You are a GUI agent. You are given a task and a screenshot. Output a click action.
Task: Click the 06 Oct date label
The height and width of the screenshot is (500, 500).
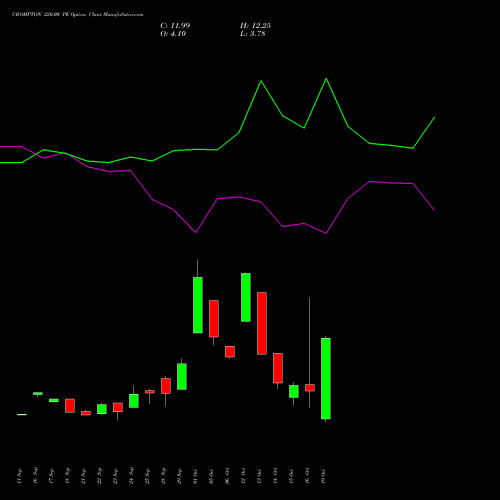point(227,476)
